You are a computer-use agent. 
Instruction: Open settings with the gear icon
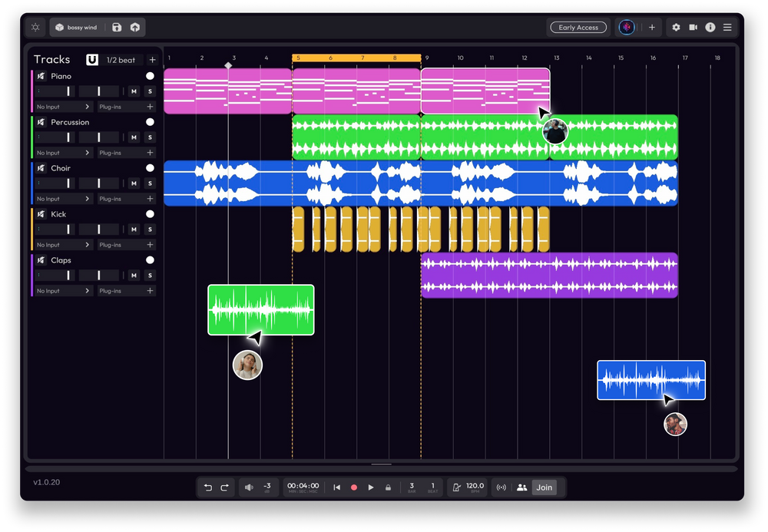(676, 28)
